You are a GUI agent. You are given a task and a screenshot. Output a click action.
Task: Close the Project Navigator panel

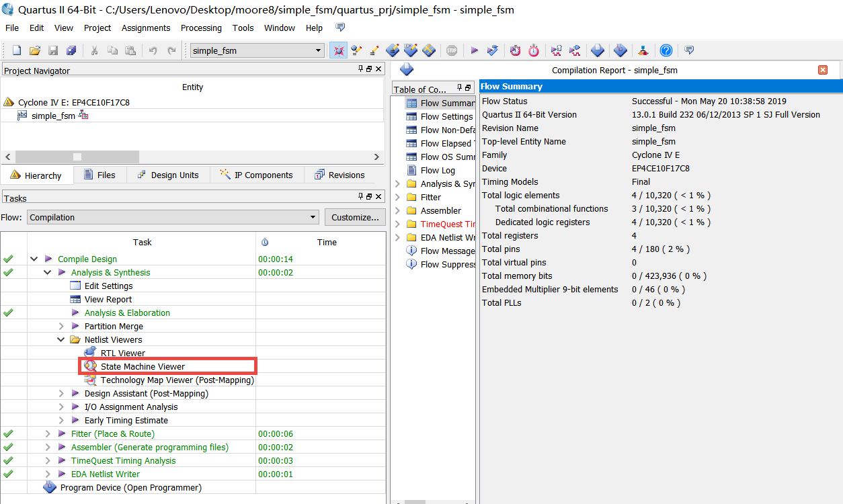tap(378, 69)
